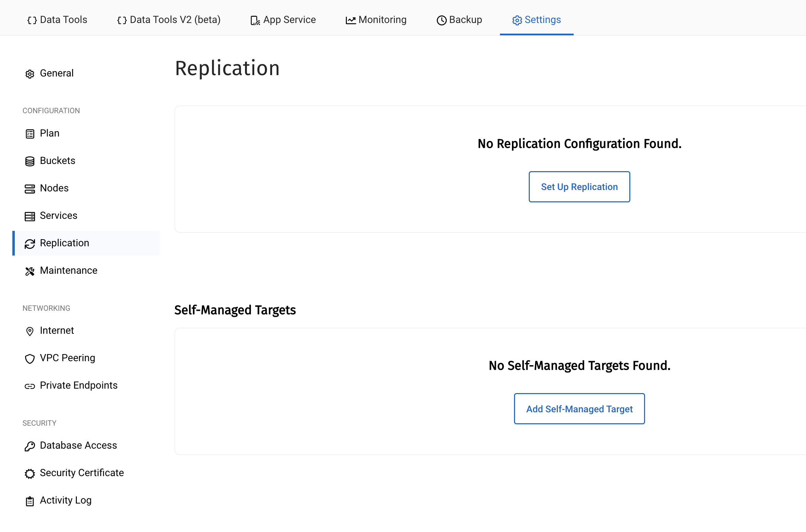Go to the Monitoring tab
806x532 pixels.
coord(376,20)
